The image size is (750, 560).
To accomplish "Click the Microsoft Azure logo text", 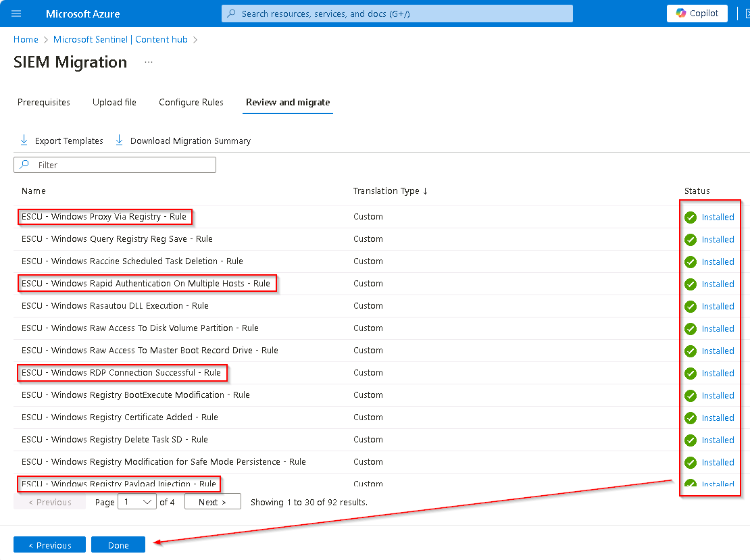I will tap(82, 14).
